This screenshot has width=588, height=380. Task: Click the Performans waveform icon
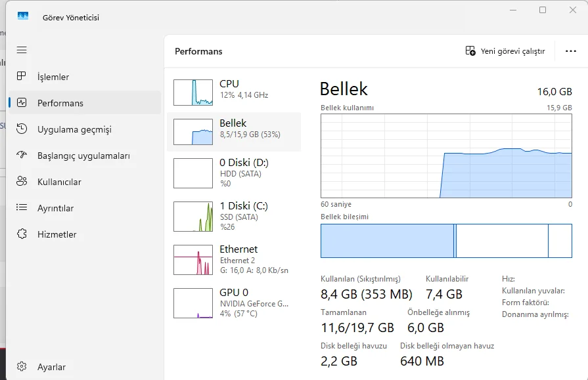[x=22, y=103]
